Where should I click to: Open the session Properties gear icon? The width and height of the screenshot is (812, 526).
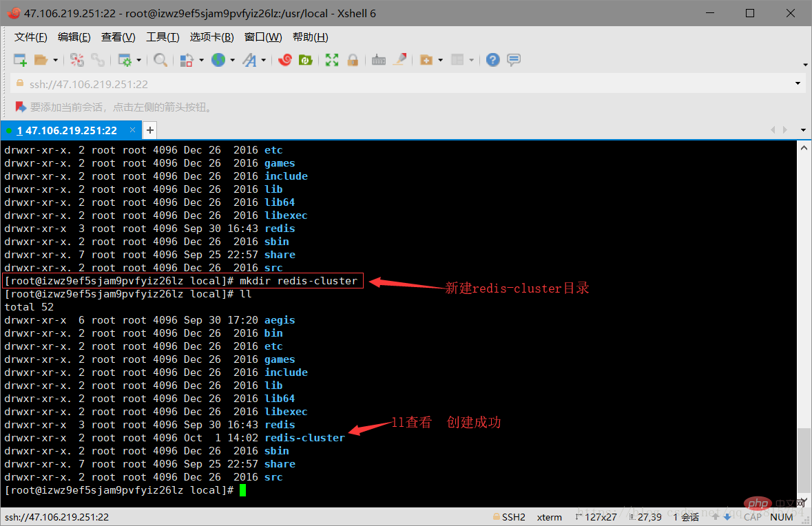point(125,60)
